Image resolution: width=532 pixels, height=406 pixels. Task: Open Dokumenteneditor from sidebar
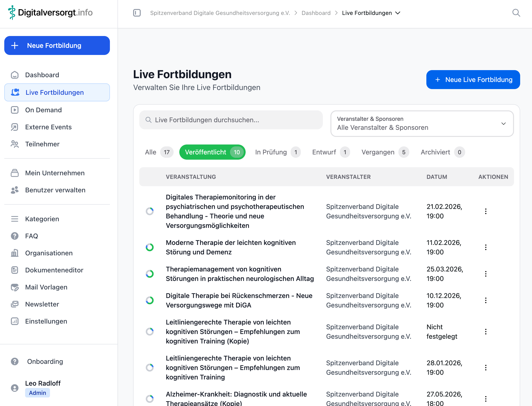[x=54, y=270]
